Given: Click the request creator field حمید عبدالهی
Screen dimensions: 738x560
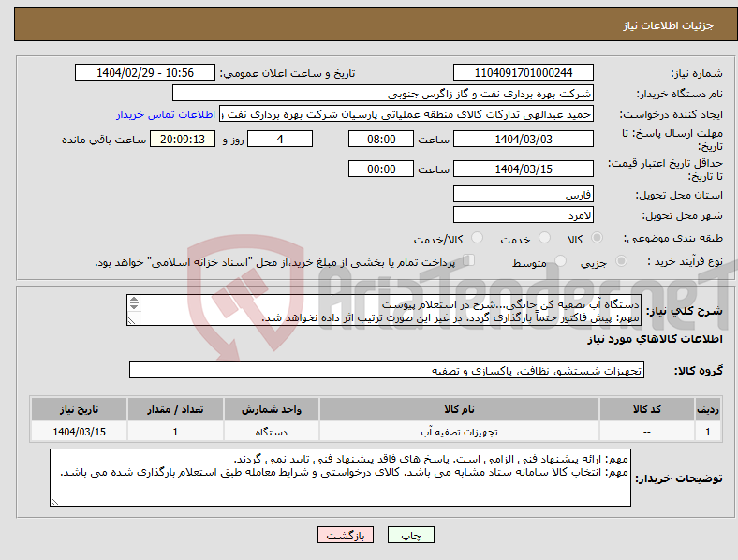Looking at the screenshot, I should click(406, 114).
